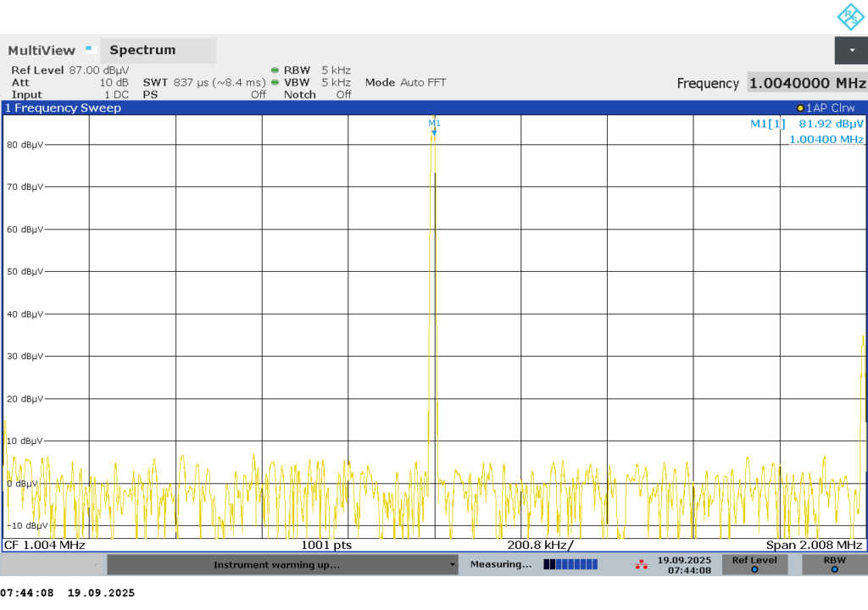Click the Mode Auto FFT setting
This screenshot has height=610, width=868.
405,83
